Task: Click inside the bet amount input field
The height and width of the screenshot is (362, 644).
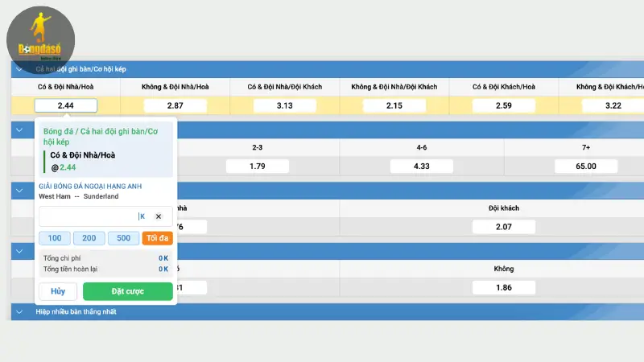Action: [89, 216]
